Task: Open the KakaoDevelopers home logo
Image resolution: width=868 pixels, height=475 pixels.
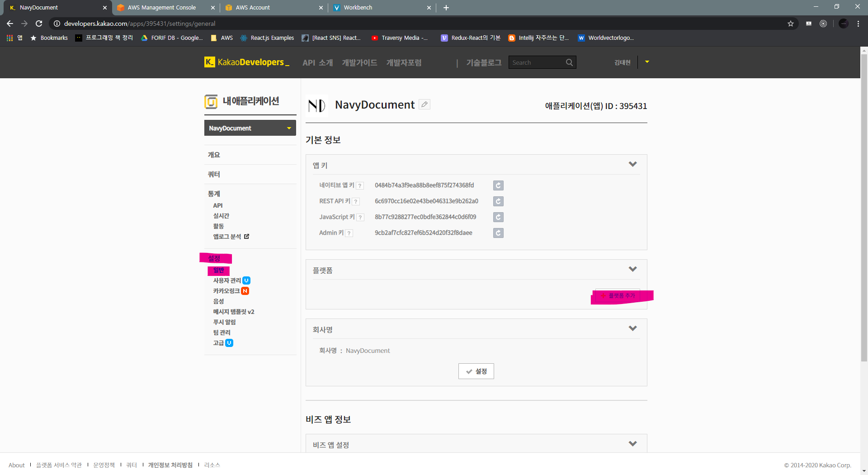Action: click(x=247, y=62)
